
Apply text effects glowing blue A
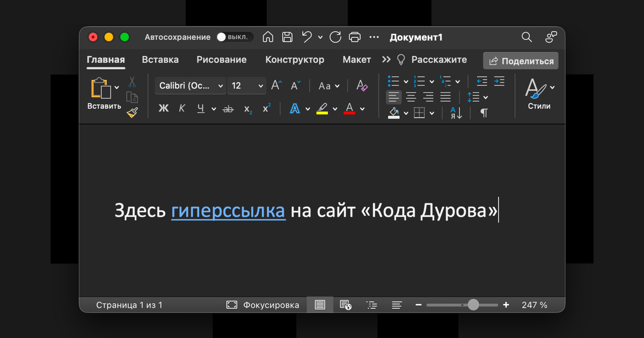click(295, 109)
